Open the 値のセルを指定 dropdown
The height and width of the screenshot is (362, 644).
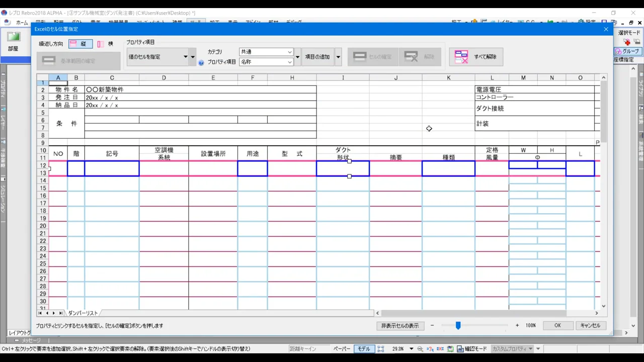pos(157,57)
